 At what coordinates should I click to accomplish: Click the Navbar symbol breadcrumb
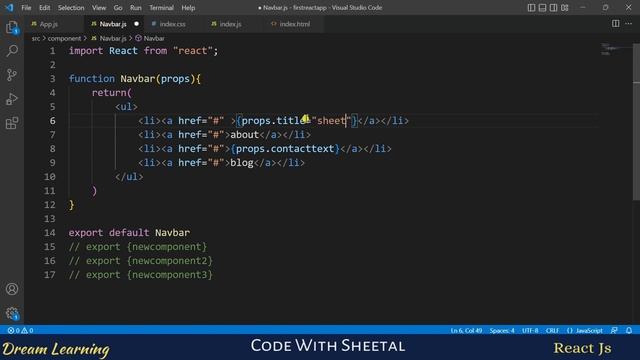(154, 38)
